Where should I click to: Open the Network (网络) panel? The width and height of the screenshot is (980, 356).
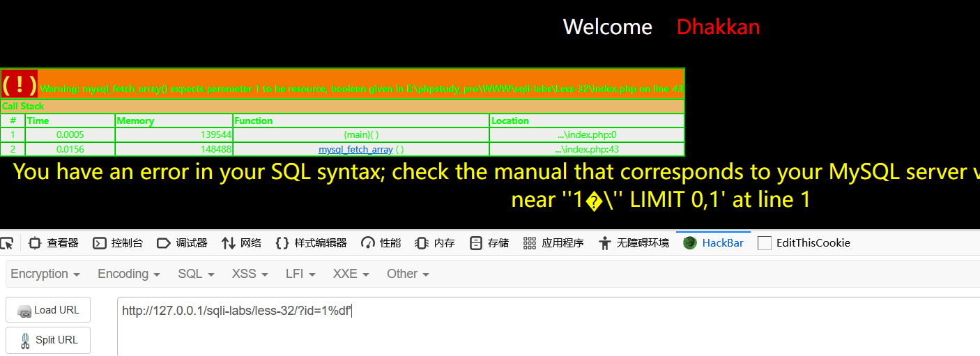[241, 243]
